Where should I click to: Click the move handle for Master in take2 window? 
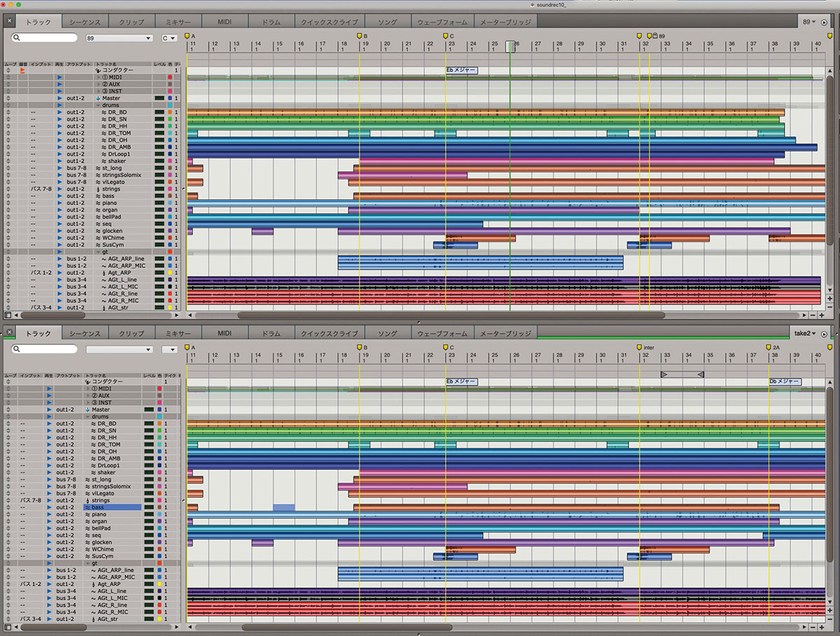point(8,410)
